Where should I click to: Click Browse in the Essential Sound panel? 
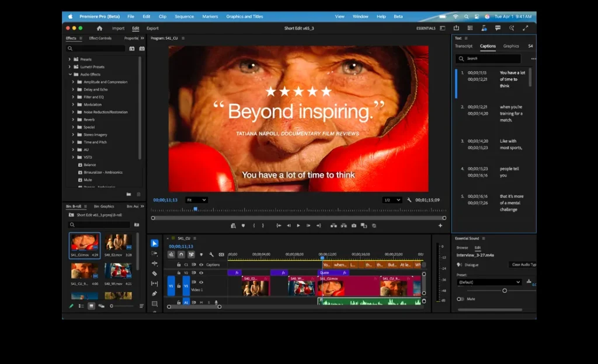463,247
